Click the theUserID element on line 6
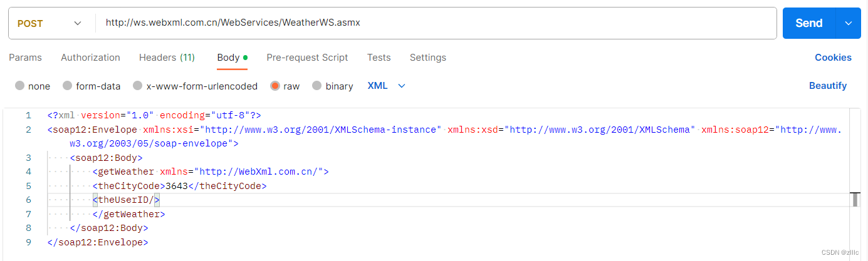 (126, 200)
